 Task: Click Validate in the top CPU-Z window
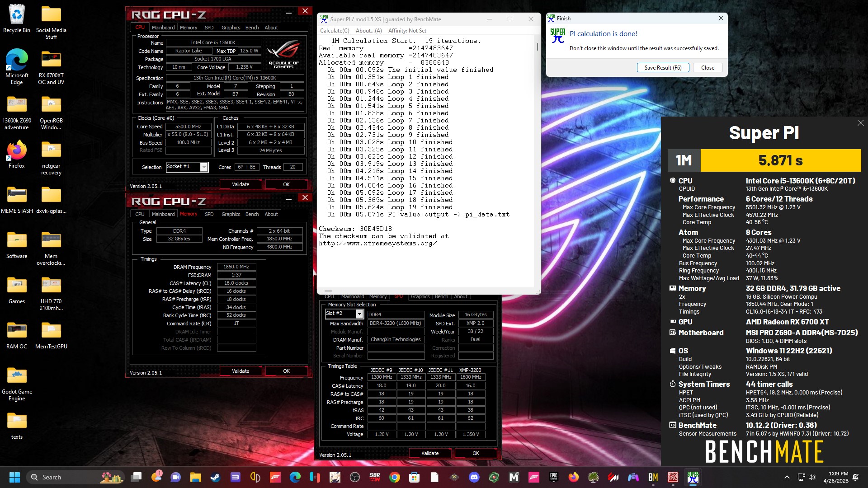(241, 184)
